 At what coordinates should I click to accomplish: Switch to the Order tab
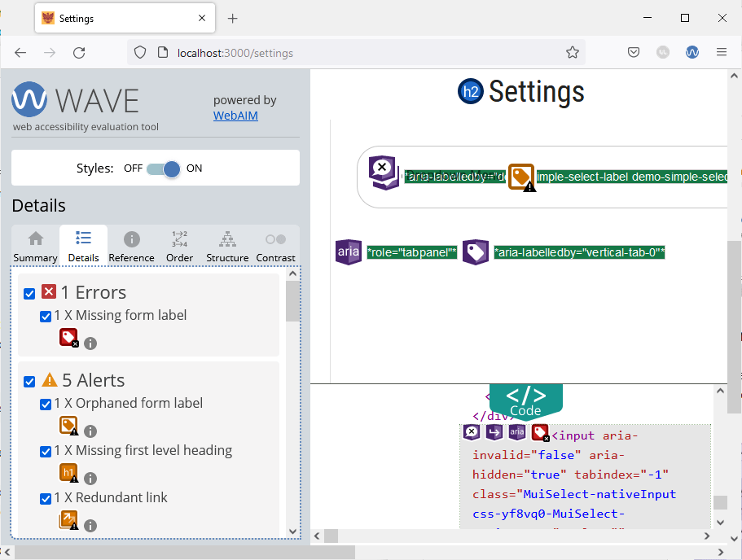[x=179, y=246]
